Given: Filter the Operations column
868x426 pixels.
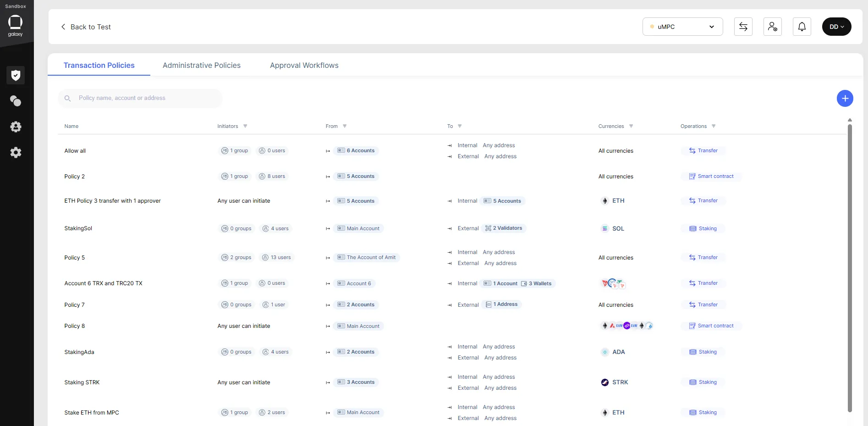Looking at the screenshot, I should [714, 126].
